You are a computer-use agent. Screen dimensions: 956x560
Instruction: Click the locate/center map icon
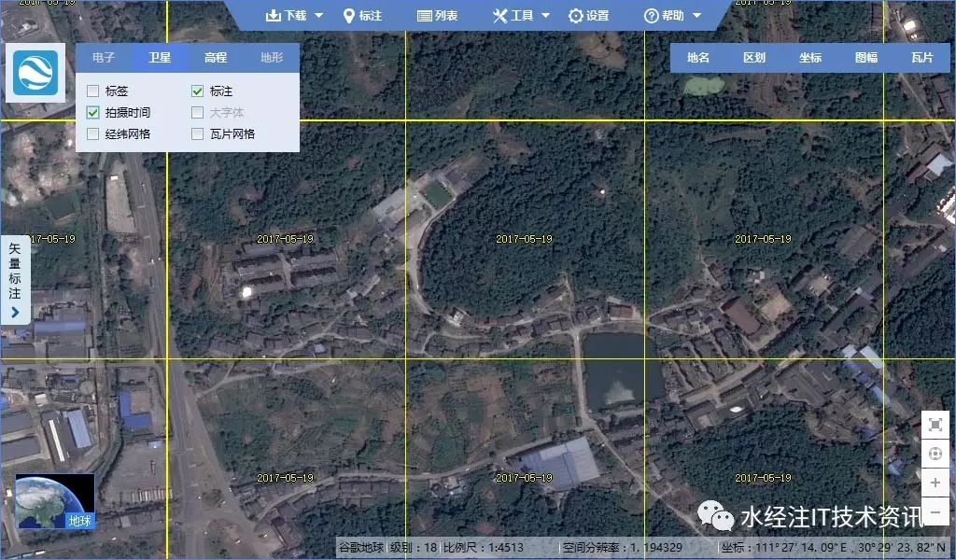click(935, 454)
